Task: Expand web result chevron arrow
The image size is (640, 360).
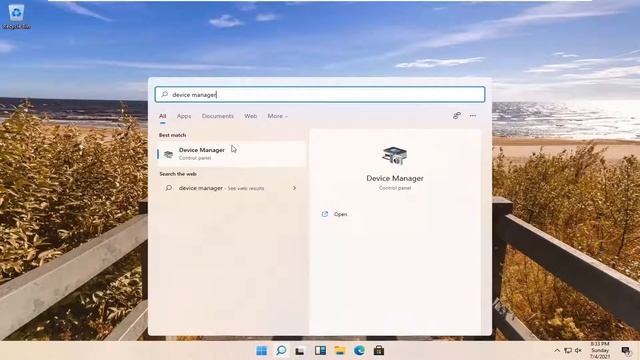Action: coord(294,188)
